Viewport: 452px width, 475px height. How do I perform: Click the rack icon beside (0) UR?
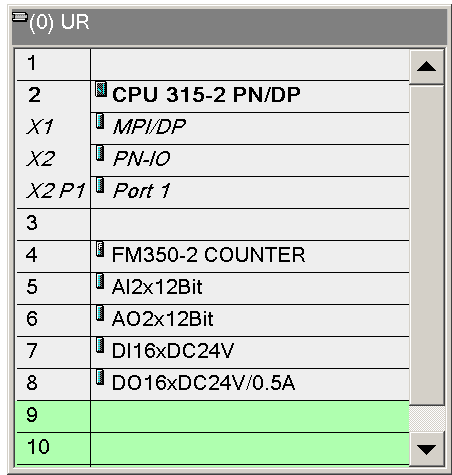point(20,17)
